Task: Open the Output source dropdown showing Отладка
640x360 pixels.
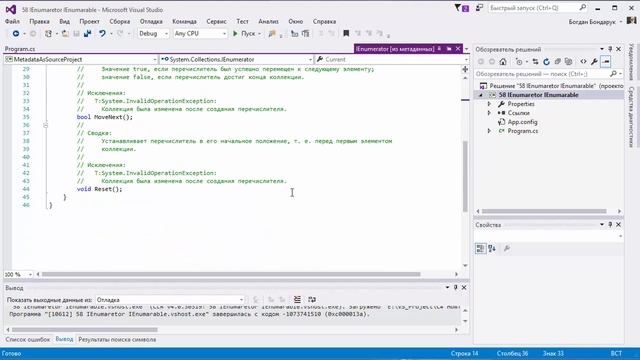Action: click(x=170, y=300)
